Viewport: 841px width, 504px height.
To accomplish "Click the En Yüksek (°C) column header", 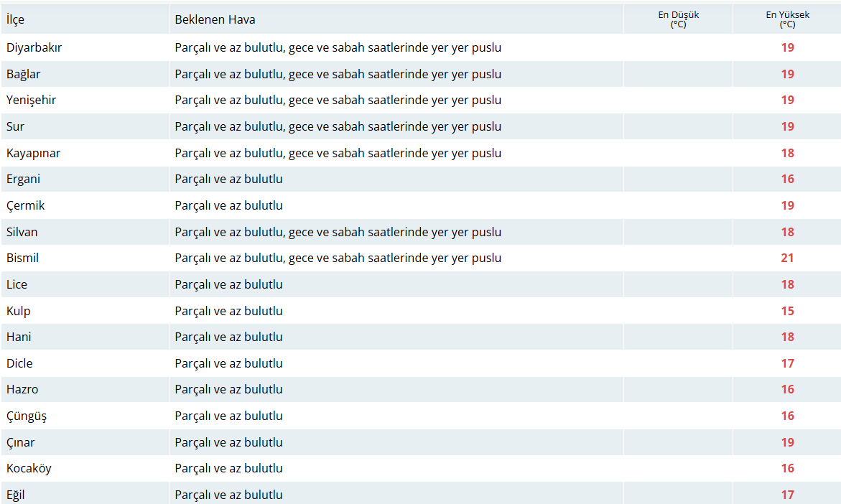I will [787, 19].
